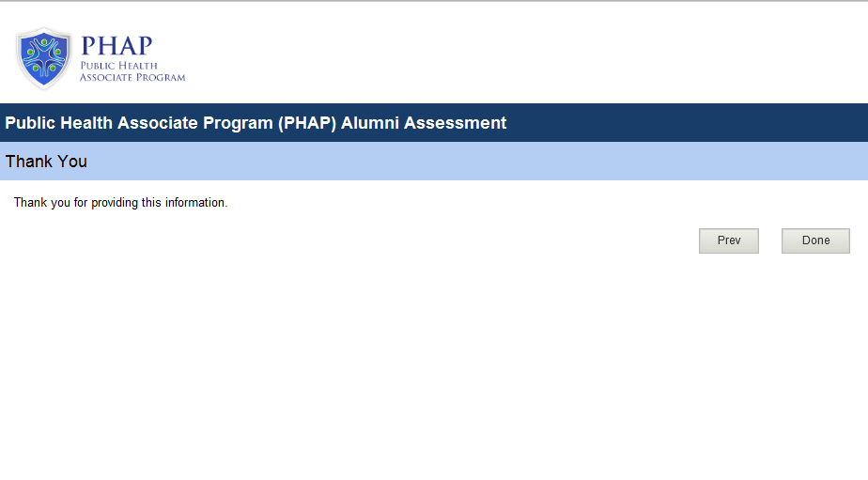This screenshot has width=868, height=480.
Task: Click the word "Alumni" in the title bar
Action: (x=372, y=123)
